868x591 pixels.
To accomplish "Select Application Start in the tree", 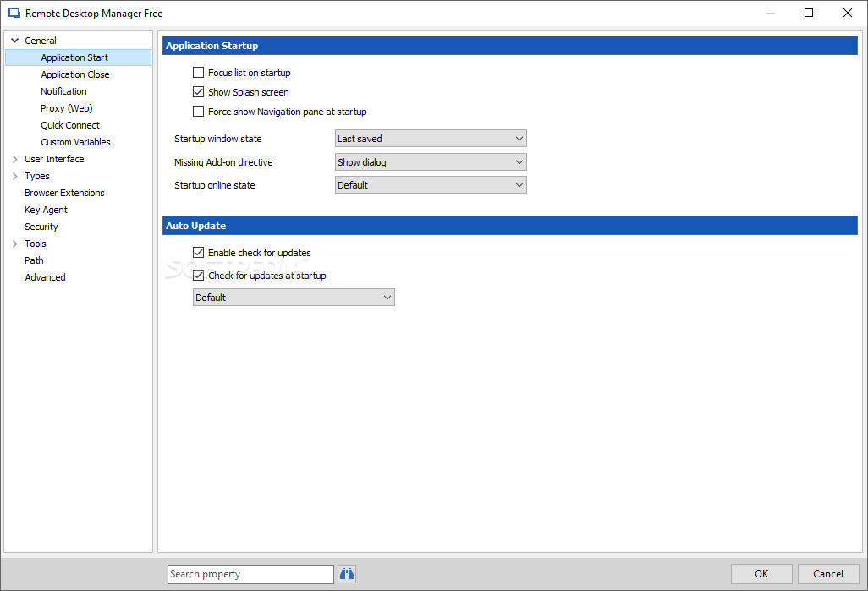I will point(74,57).
